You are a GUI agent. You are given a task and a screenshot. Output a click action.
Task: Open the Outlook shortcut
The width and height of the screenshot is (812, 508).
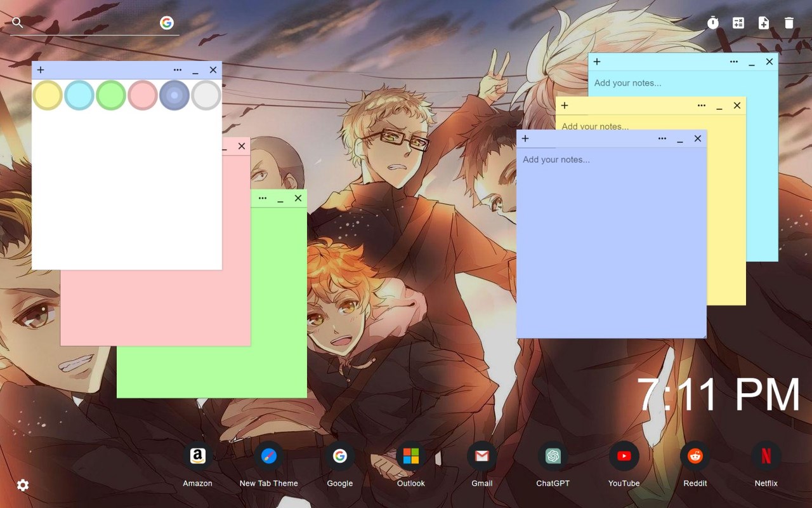[411, 456]
